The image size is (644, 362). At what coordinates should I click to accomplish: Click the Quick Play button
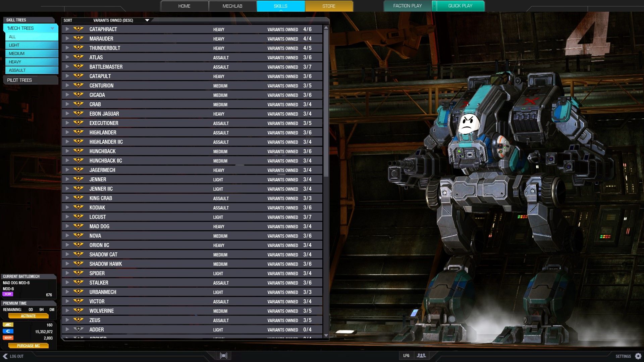[x=460, y=6]
